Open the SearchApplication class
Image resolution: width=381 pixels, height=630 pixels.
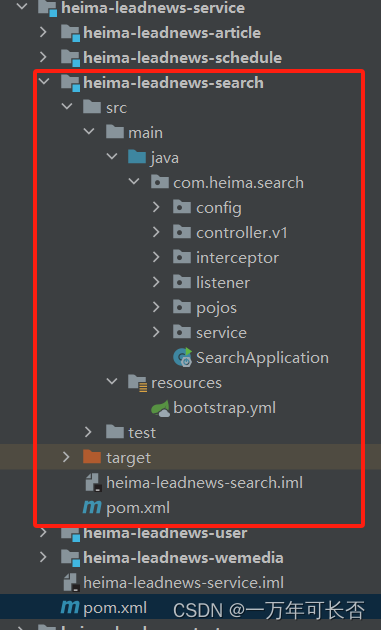pos(262,358)
